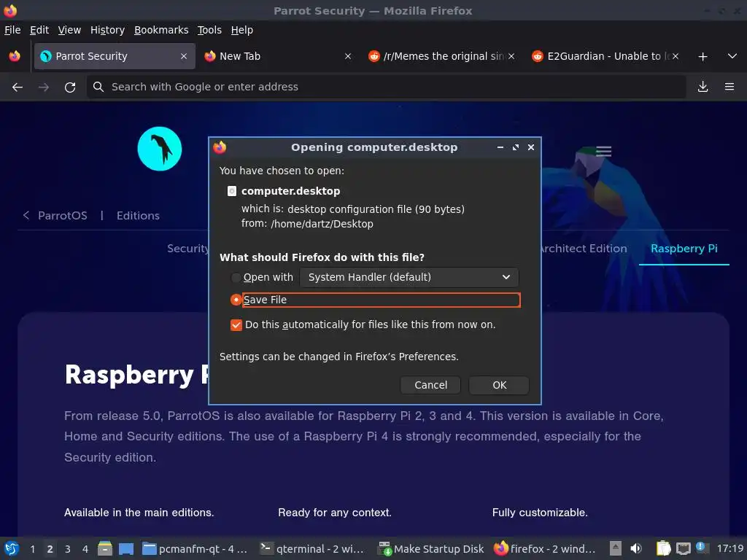Click the Security tab on the webpage
The image size is (747, 560).
pos(188,249)
